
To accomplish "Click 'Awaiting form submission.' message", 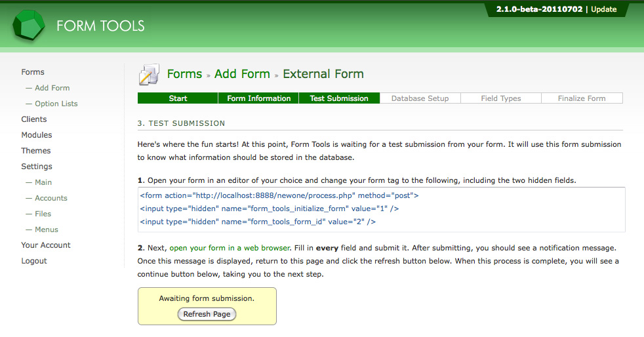I will pyautogui.click(x=207, y=298).
